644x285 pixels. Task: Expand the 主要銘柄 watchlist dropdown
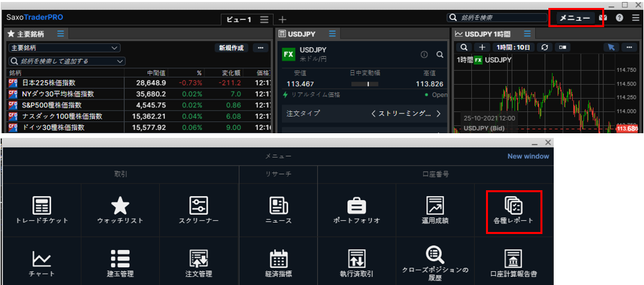(64, 48)
